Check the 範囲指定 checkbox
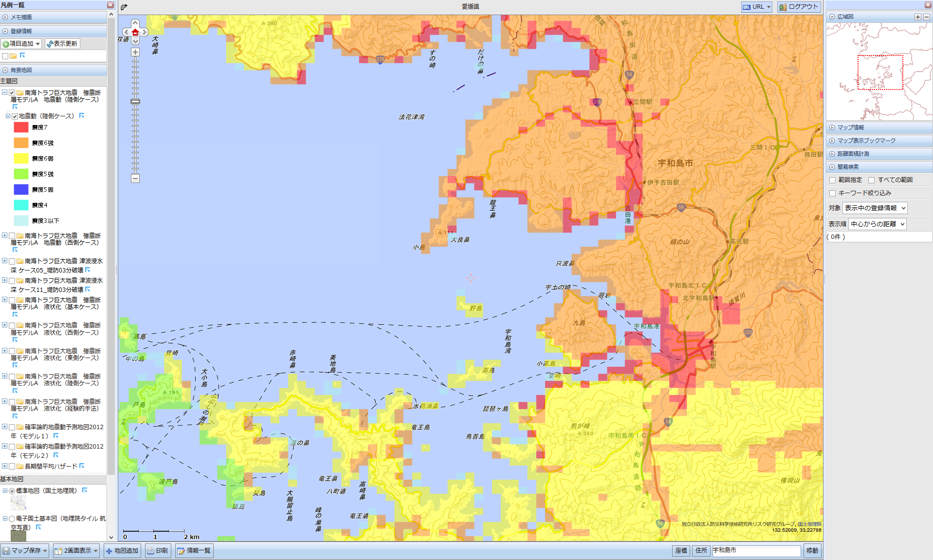 click(x=833, y=180)
